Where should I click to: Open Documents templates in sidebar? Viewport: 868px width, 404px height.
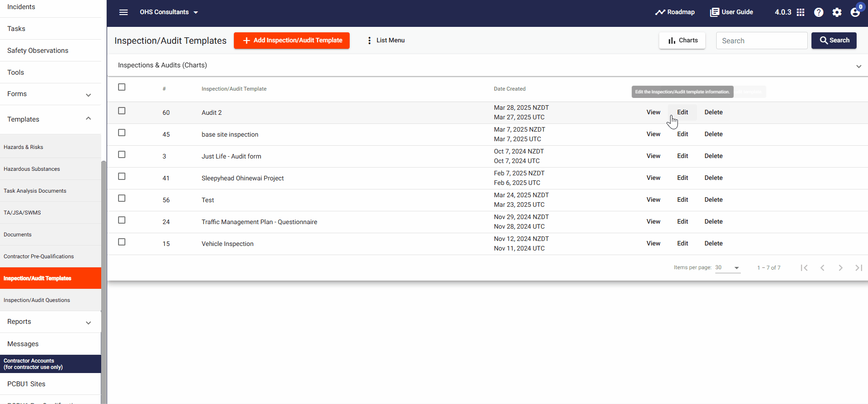pyautogui.click(x=51, y=235)
